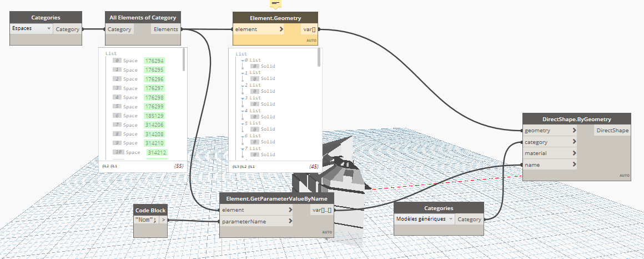This screenshot has width=644, height=259.
Task: Click the Space list preview scrollbar
Action: click(184, 59)
